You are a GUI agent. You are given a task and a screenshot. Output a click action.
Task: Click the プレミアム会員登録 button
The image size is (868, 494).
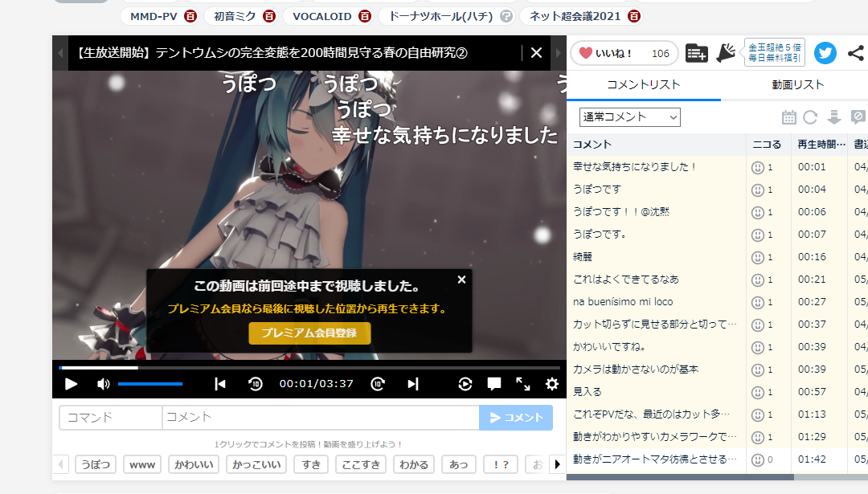(309, 333)
